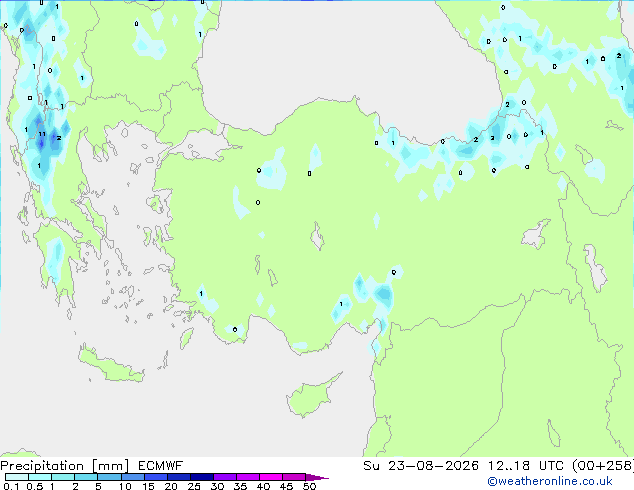Click Lake Van in eastern Turkey

[535, 234]
